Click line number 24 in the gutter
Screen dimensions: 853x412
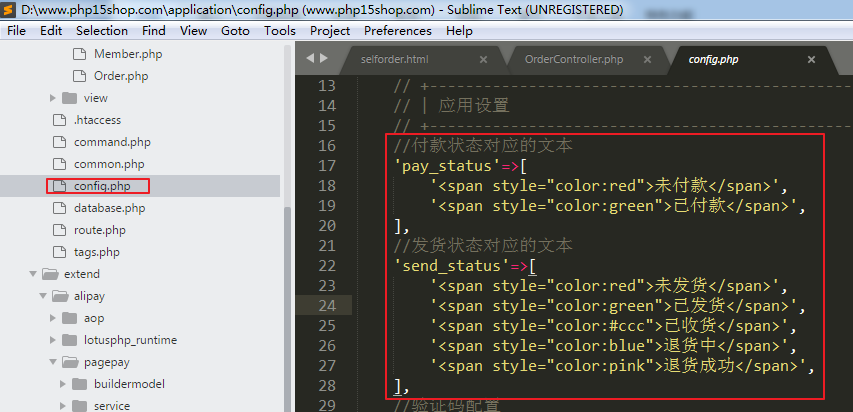click(x=325, y=305)
